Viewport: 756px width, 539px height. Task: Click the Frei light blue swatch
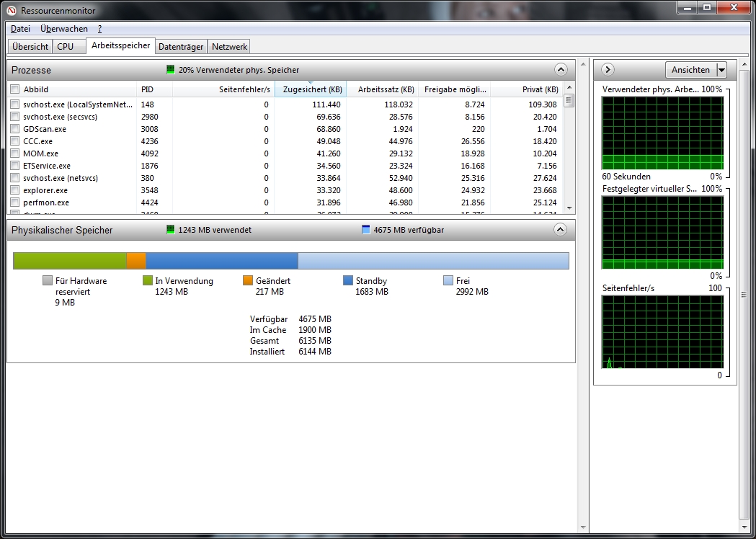pos(448,280)
